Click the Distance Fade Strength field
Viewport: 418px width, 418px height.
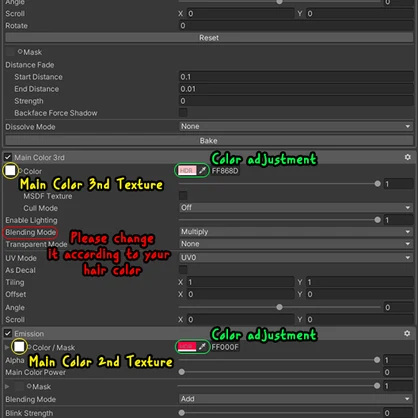click(x=296, y=101)
